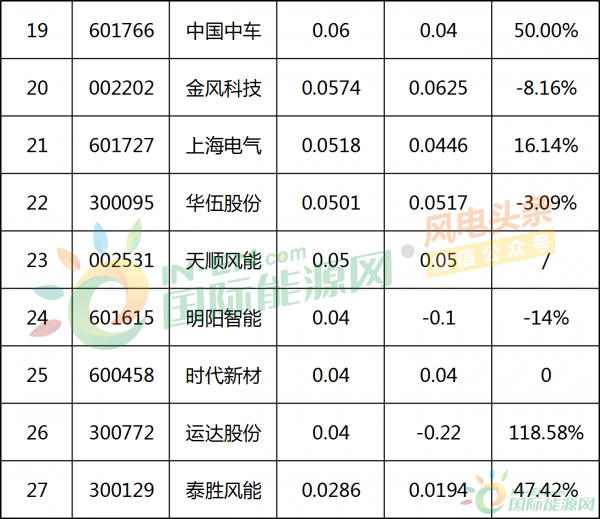
Task: Select percentage -14%
Action: (546, 318)
